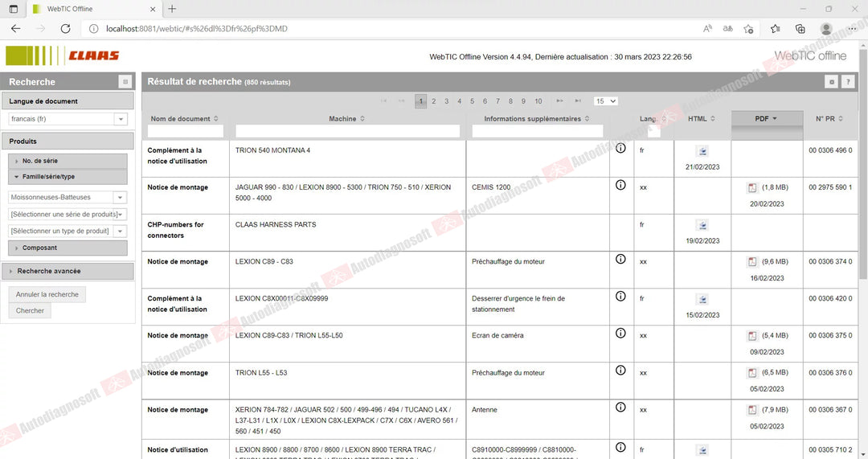Open HTML document dated 19/02/2023
This screenshot has width=868, height=459.
point(702,225)
